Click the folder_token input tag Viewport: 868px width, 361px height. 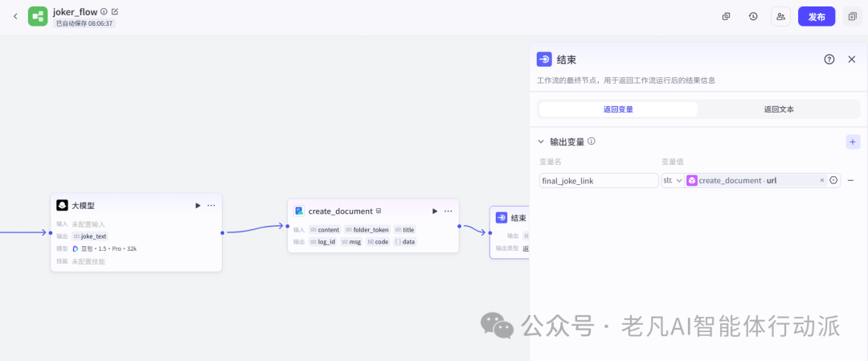coord(367,230)
